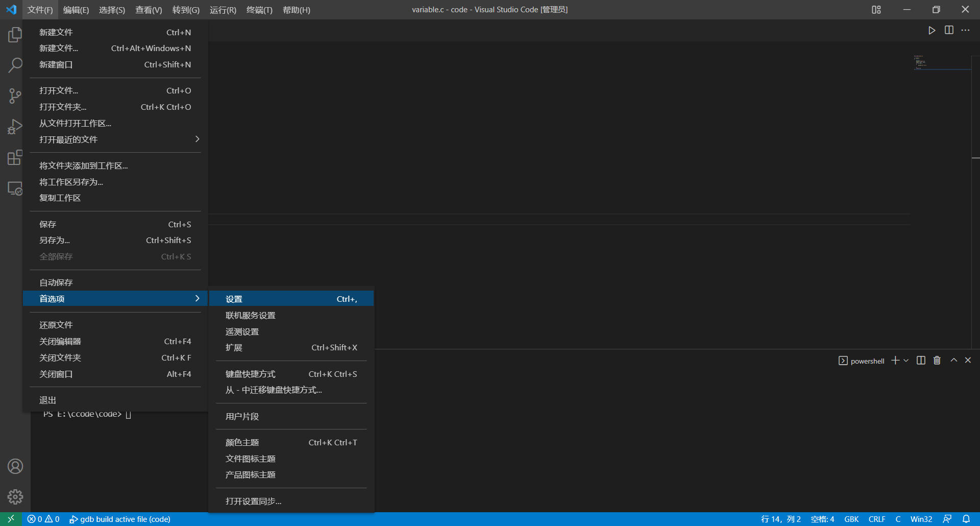Create a new terminal with plus icon

pyautogui.click(x=895, y=361)
